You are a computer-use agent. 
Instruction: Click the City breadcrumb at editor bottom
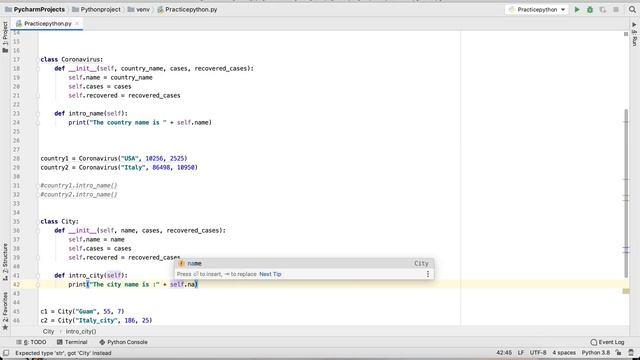click(x=48, y=331)
